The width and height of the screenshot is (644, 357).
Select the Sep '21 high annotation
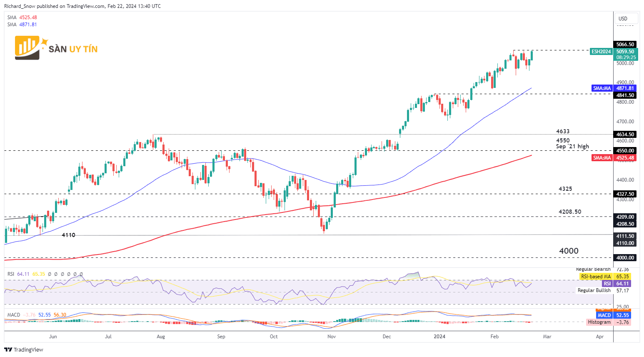(572, 146)
